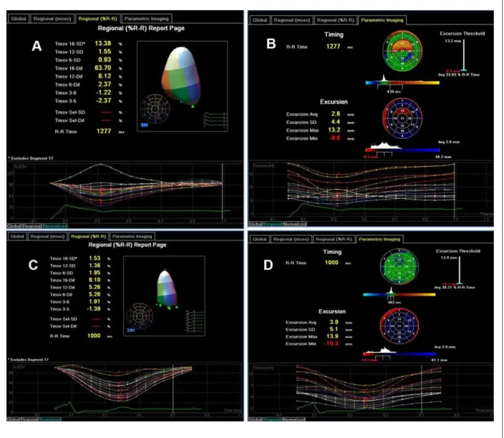The height and width of the screenshot is (438, 504).
Task: Choose Normalized graph mode below panel C
Action: click(50, 419)
